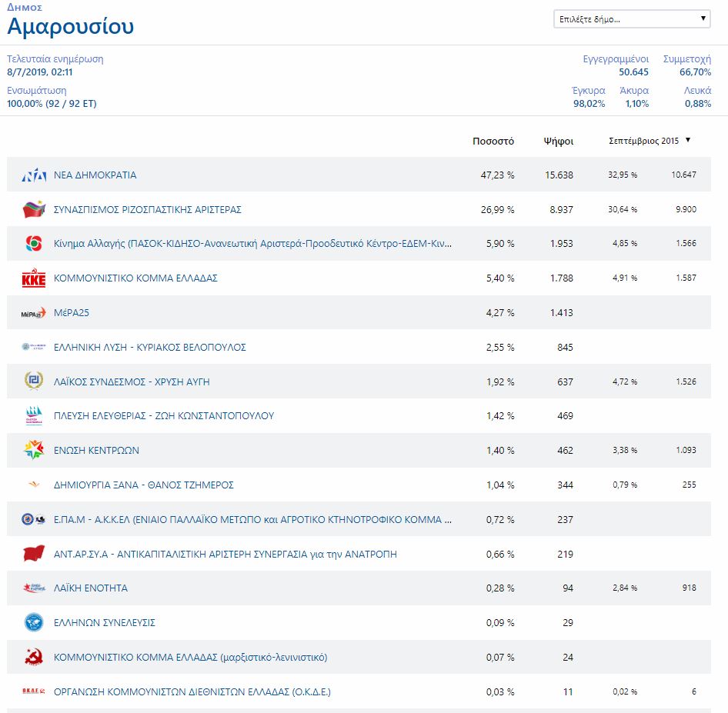
Task: Open the ΛΑΪΚΗ ΕΝΟΤΗΤΑ party link
Action: point(91,588)
